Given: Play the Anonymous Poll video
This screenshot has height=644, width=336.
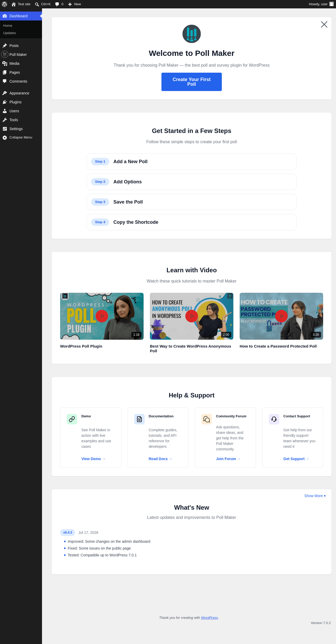Looking at the screenshot, I should 192,316.
